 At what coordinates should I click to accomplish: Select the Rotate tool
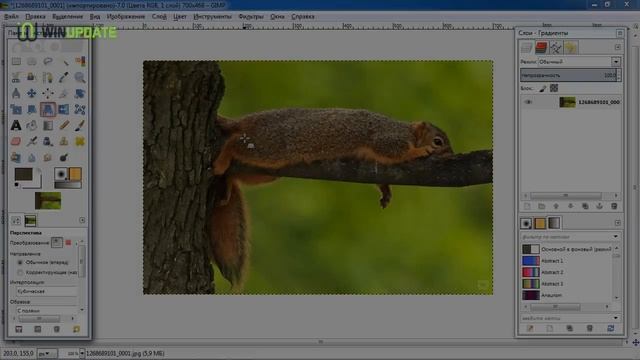[80, 93]
